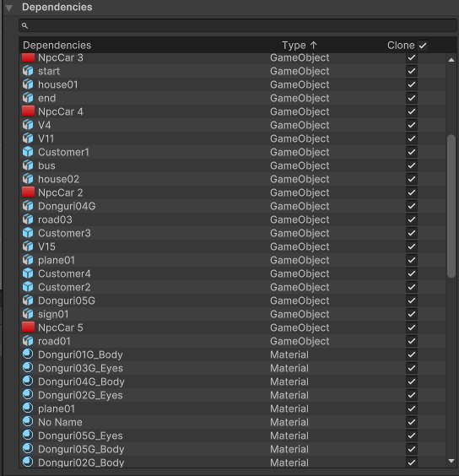Select the house02 row name
Screen dimensions: 459x476
click(58, 179)
